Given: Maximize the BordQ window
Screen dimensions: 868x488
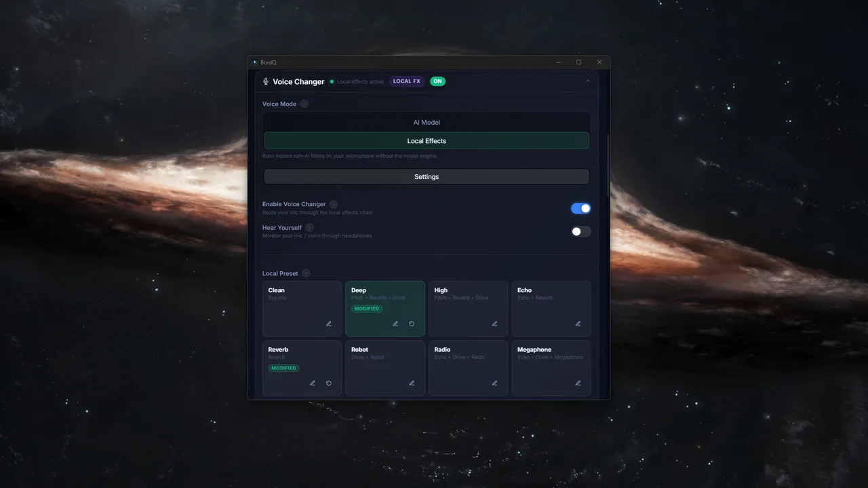Looking at the screenshot, I should [x=578, y=62].
